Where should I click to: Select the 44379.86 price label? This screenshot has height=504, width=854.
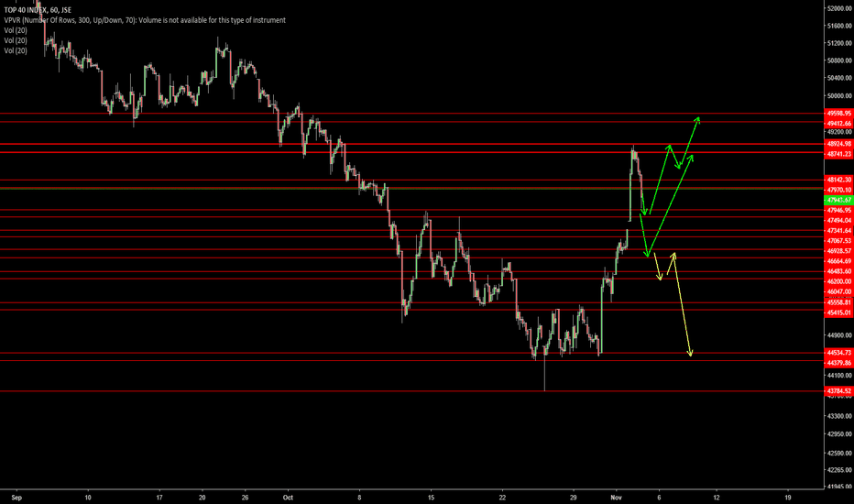(838, 363)
